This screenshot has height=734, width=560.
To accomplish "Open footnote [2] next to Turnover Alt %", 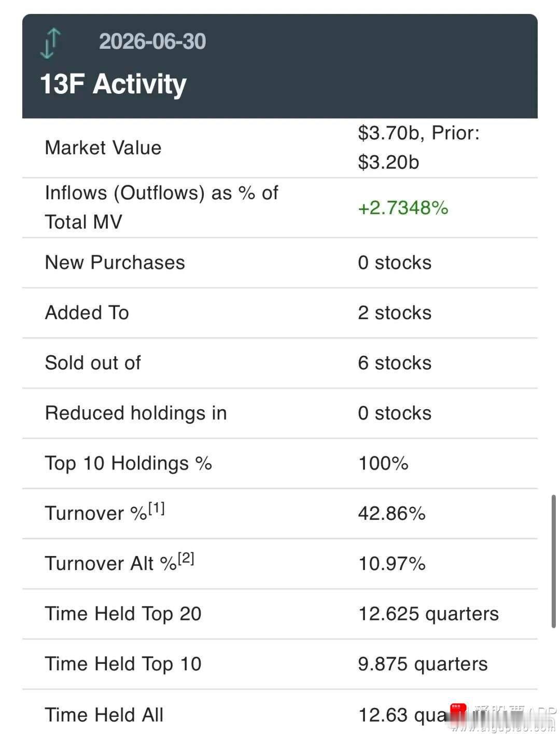I will [186, 558].
